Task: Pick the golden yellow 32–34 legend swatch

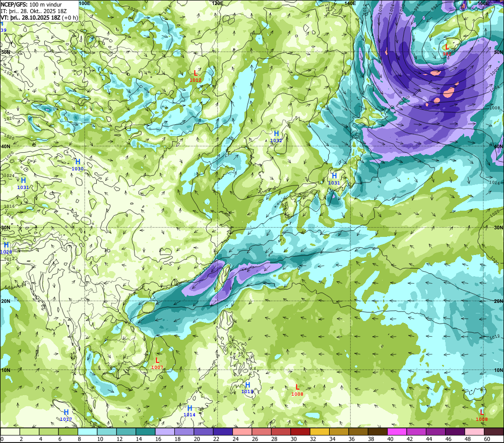Action: coord(320,431)
